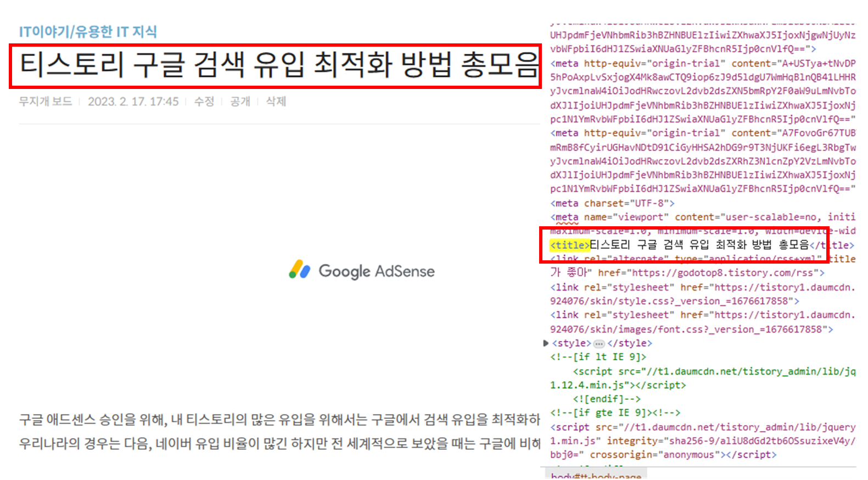
Task: Select the title element line in DevTools
Action: (702, 245)
